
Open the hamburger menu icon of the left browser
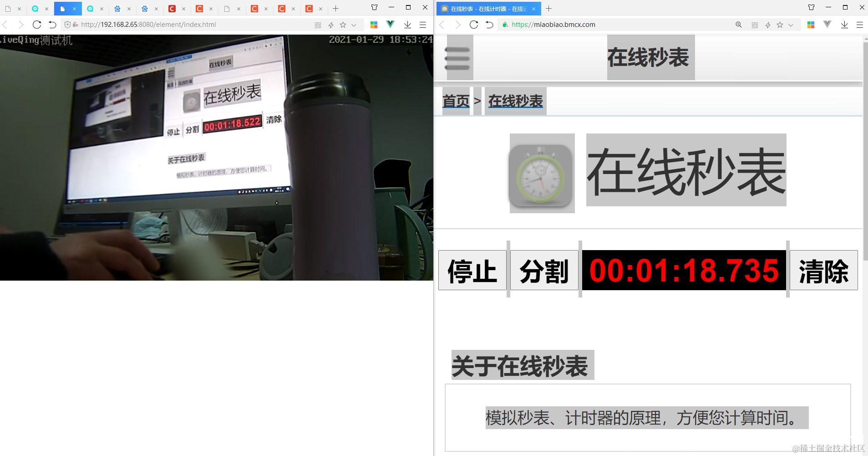(x=423, y=25)
